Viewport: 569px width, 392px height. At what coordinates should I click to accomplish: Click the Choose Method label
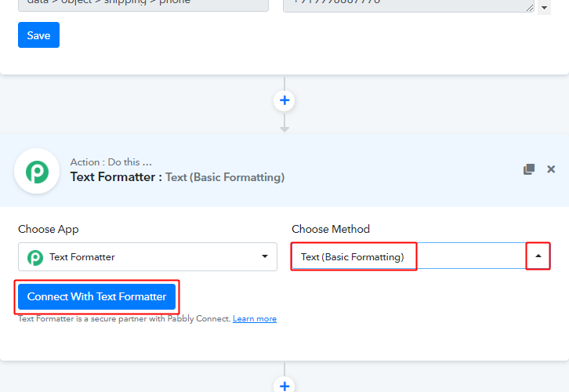(x=331, y=229)
